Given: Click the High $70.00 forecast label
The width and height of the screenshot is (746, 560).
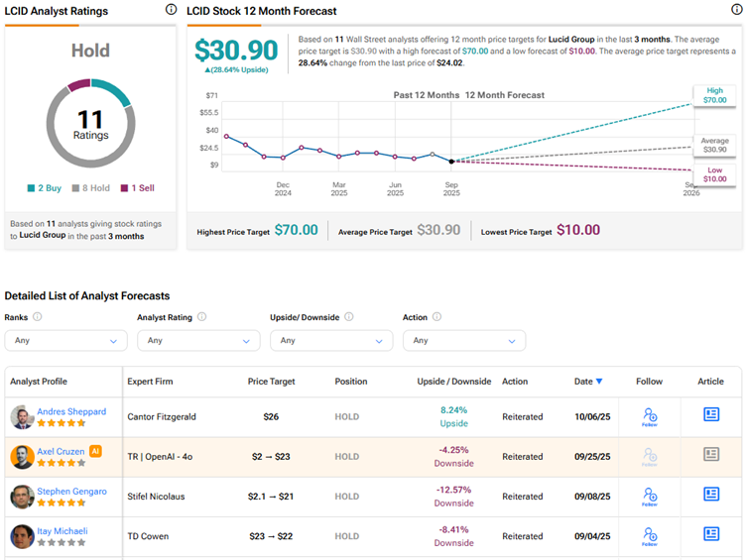Looking at the screenshot, I should 715,95.
